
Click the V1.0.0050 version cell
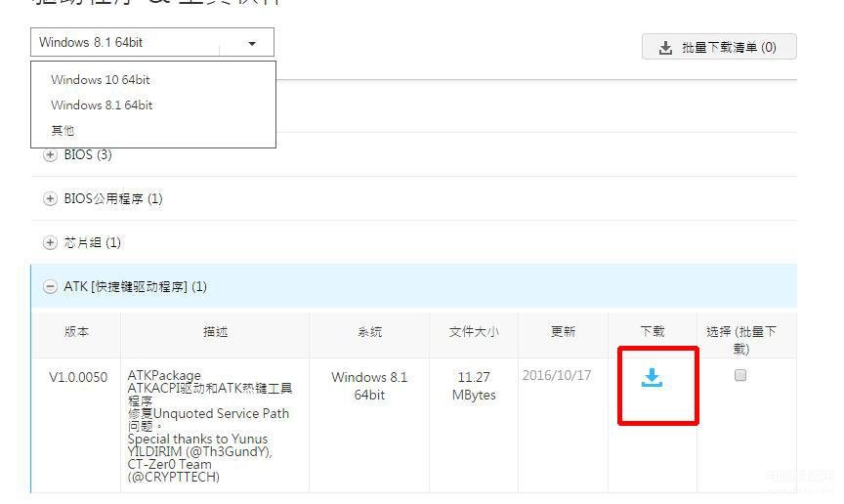click(78, 377)
